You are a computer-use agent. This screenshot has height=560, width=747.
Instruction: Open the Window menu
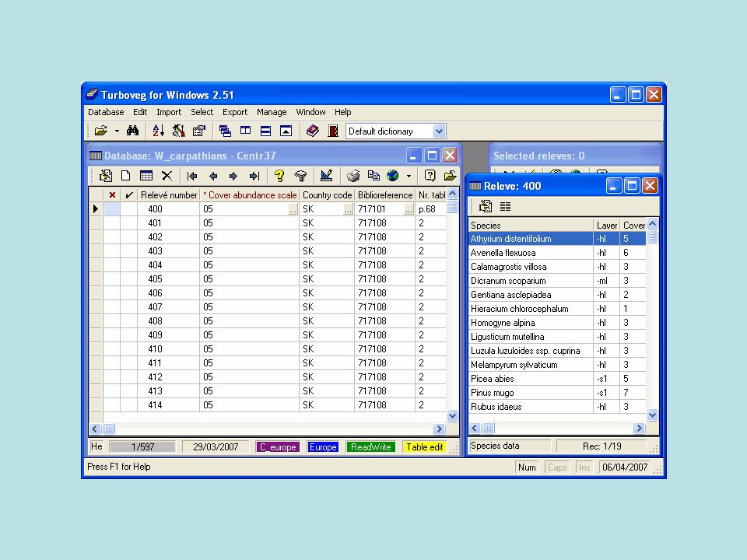coord(310,112)
